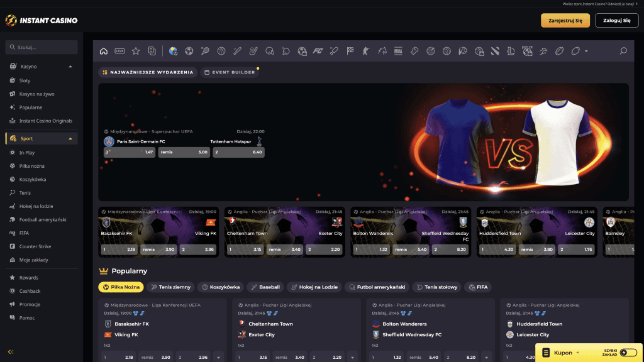Select the soccer ball sport icon

tap(189, 51)
